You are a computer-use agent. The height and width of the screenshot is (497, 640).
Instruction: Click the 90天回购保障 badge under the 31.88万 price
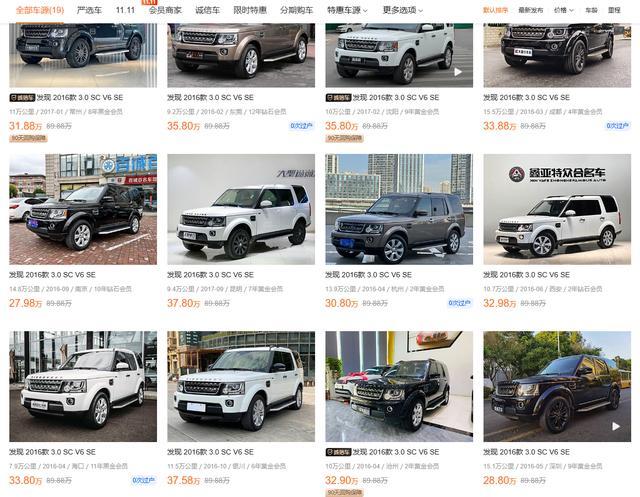(29, 139)
